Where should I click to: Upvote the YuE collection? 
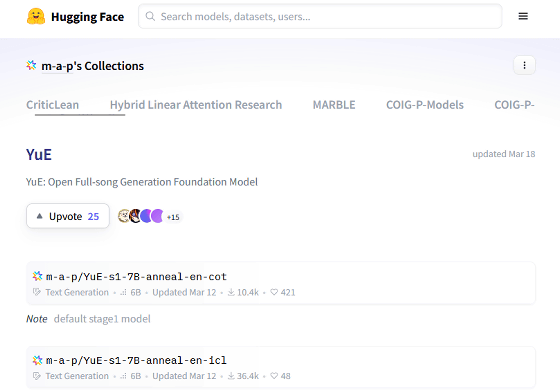[68, 216]
